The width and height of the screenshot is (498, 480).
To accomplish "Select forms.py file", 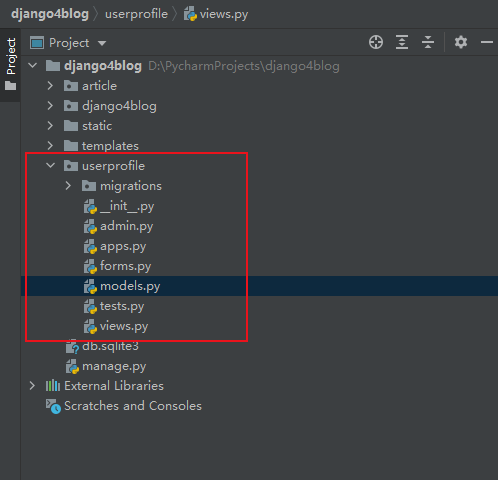I will (x=125, y=266).
